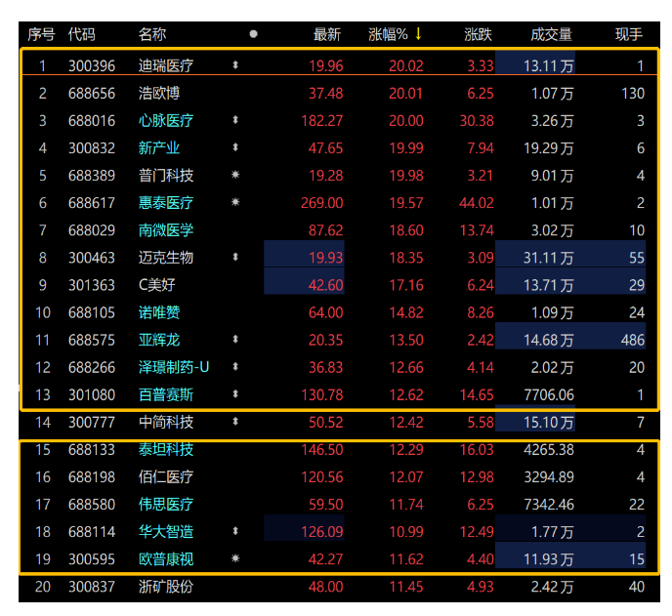
Task: Click the marker icon beside 迪瑞医疗
Action: coord(234,66)
